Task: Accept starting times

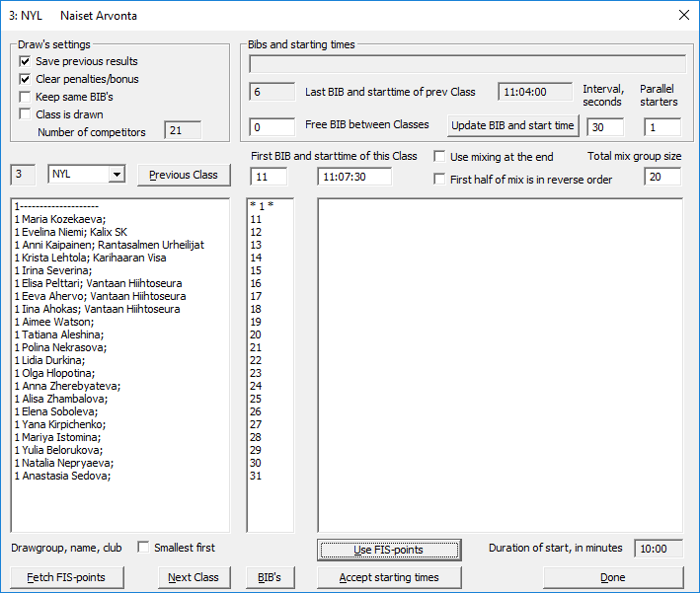Action: tap(389, 577)
